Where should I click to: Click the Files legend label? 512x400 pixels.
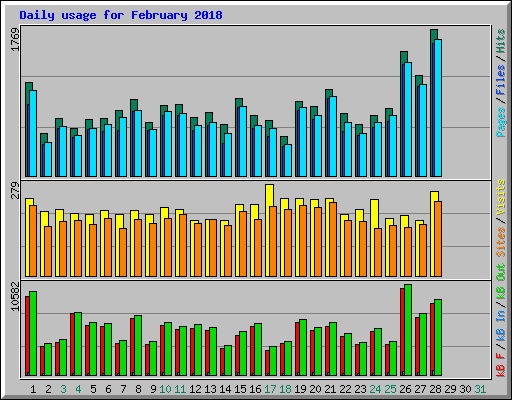(501, 79)
